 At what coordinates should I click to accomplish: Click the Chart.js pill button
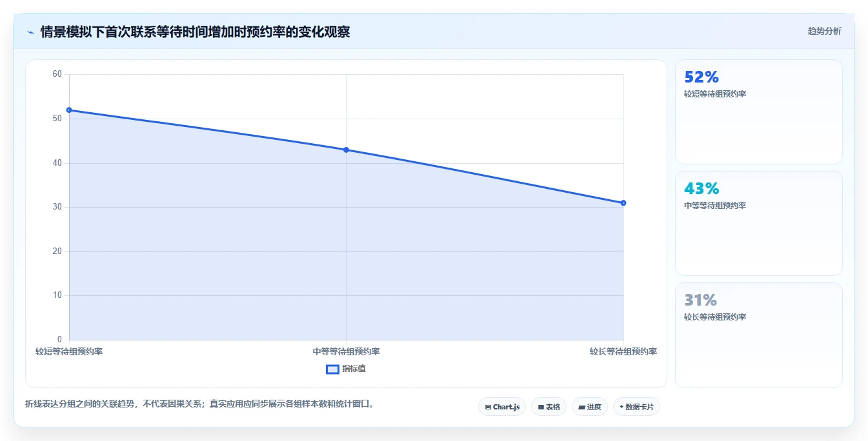[x=502, y=407]
